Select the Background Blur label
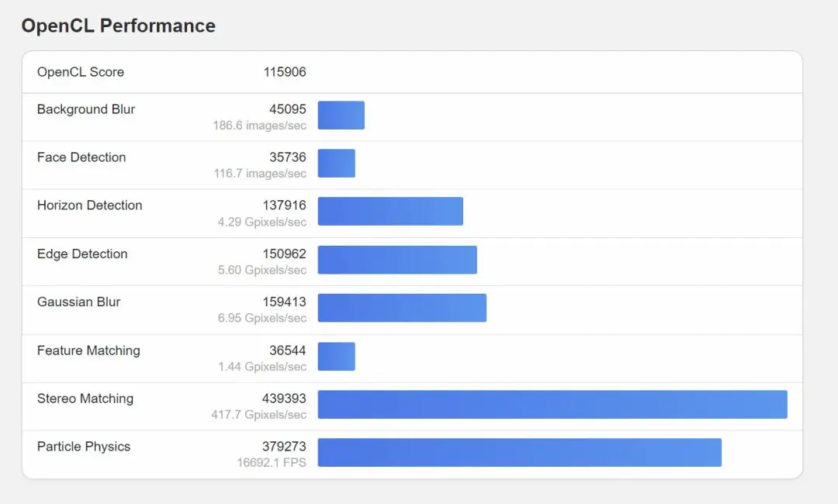 coord(86,109)
